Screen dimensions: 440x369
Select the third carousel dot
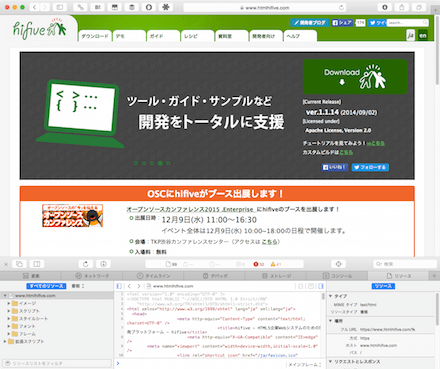tap(152, 163)
